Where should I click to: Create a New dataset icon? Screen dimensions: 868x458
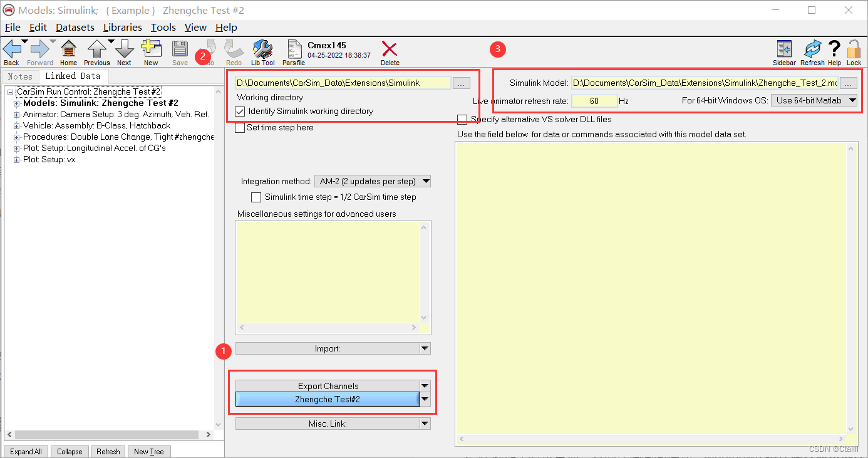[151, 49]
